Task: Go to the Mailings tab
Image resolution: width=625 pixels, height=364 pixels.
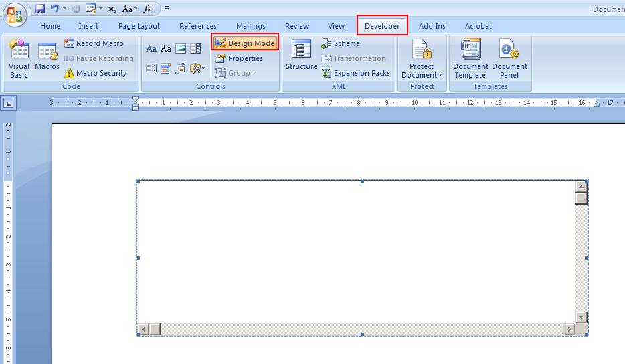Action: 251,26
